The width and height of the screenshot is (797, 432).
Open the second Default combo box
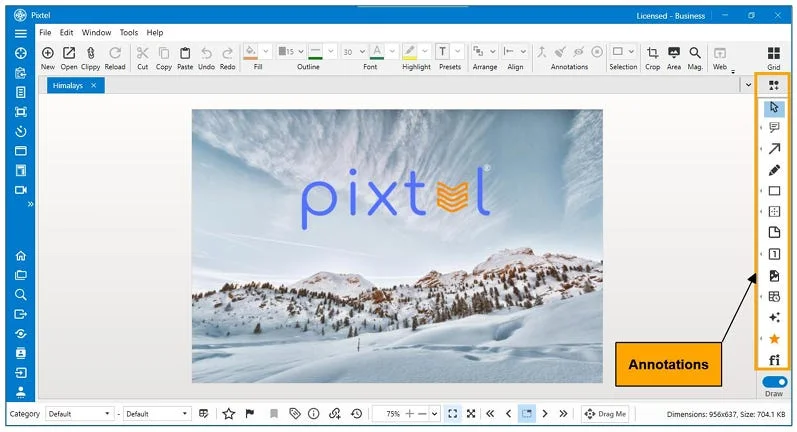click(x=157, y=414)
